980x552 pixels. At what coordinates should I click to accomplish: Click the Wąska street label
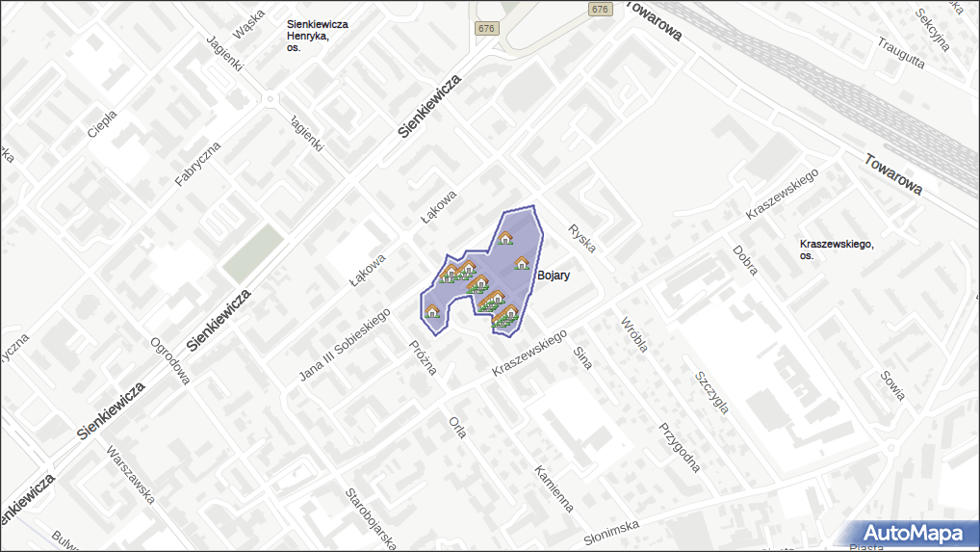pos(248,24)
